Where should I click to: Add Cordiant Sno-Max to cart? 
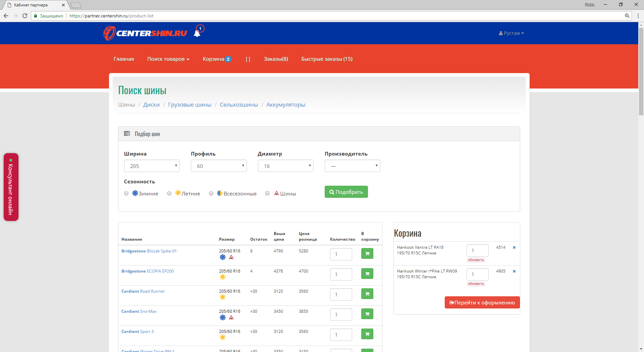coord(367,314)
